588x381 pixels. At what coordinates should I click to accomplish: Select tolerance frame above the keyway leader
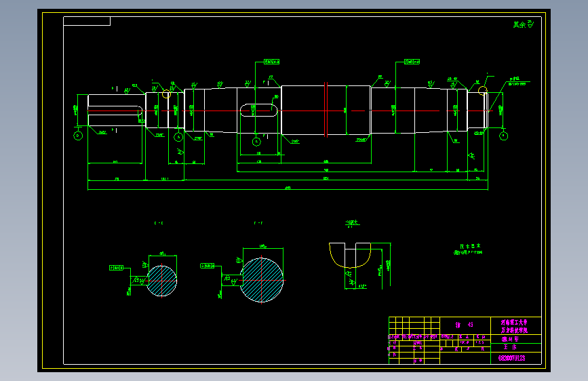[271, 62]
